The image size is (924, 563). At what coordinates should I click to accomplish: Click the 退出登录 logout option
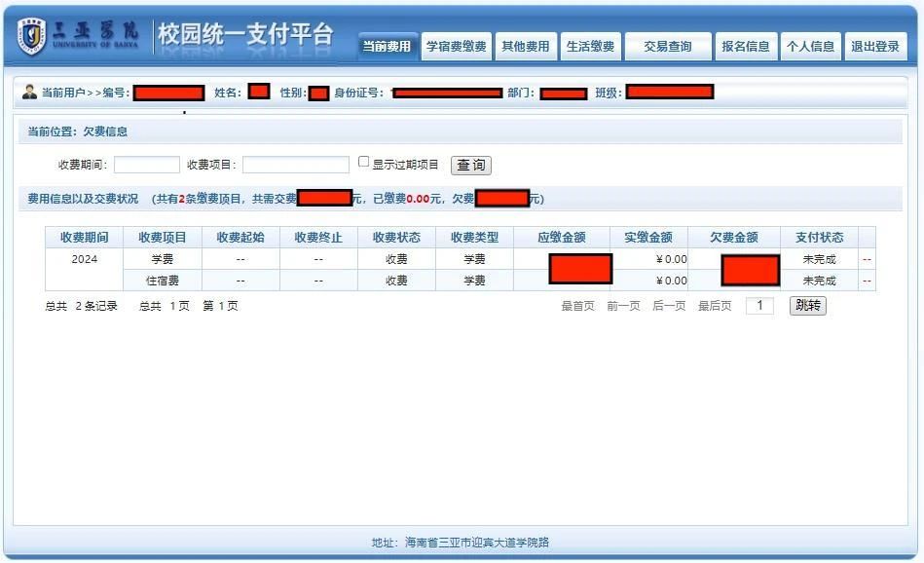[875, 45]
